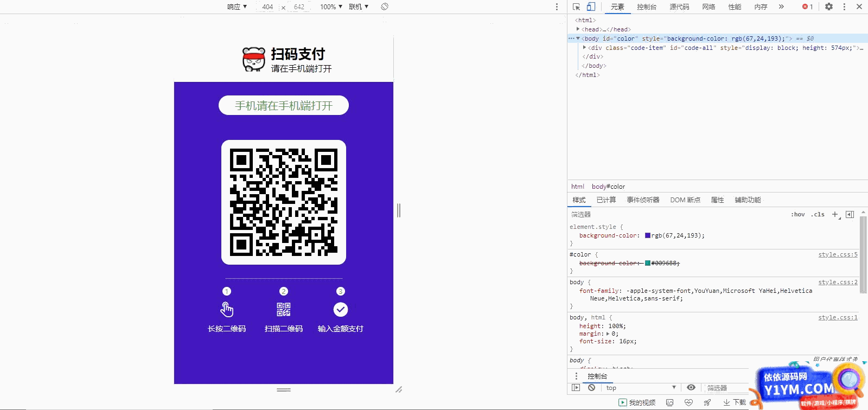Open the 事件侦听器 Event Listeners tab
Viewport: 868px width, 410px height.
(643, 200)
